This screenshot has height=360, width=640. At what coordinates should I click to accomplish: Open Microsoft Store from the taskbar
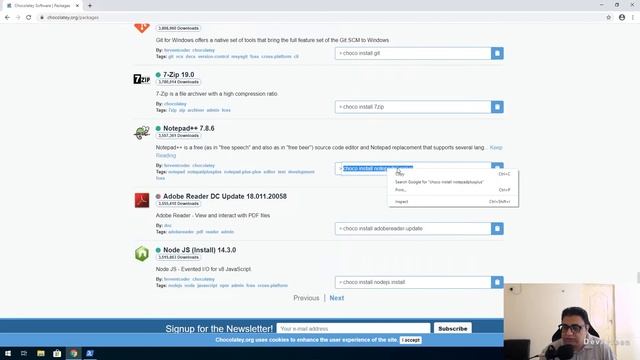57,353
